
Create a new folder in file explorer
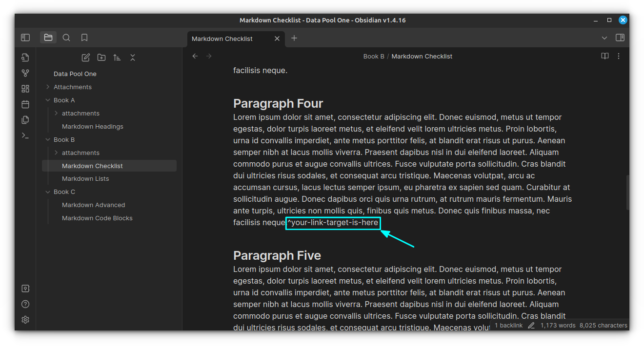pos(101,58)
